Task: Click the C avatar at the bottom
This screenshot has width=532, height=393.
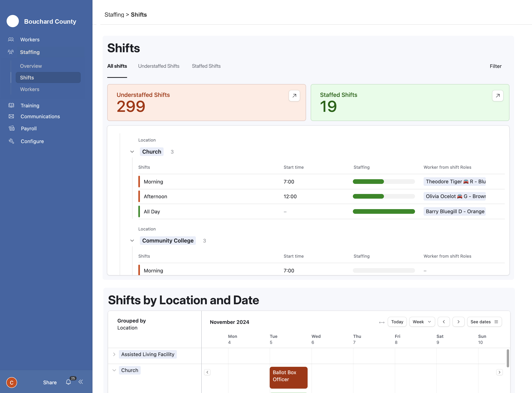Action: coord(11,382)
